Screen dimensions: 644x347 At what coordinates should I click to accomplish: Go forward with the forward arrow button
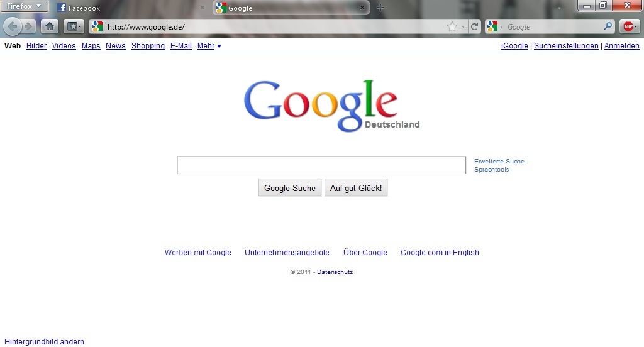tap(28, 26)
